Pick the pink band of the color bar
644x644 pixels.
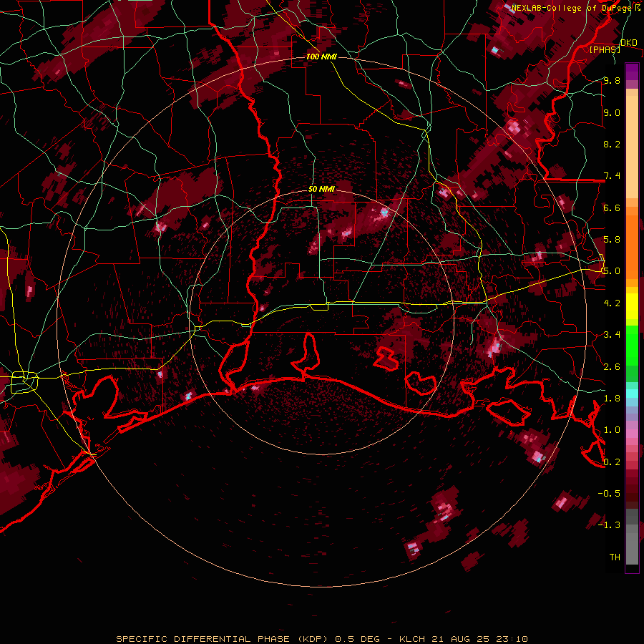(632, 434)
